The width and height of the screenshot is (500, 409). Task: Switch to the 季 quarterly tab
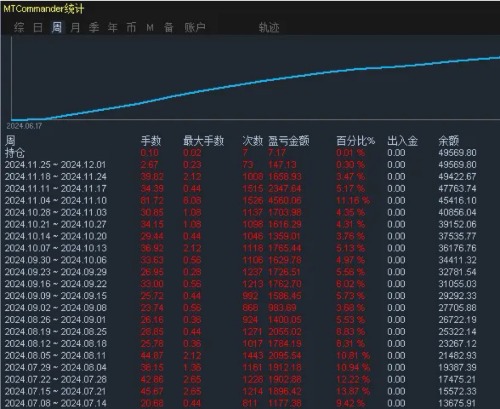coord(94,27)
